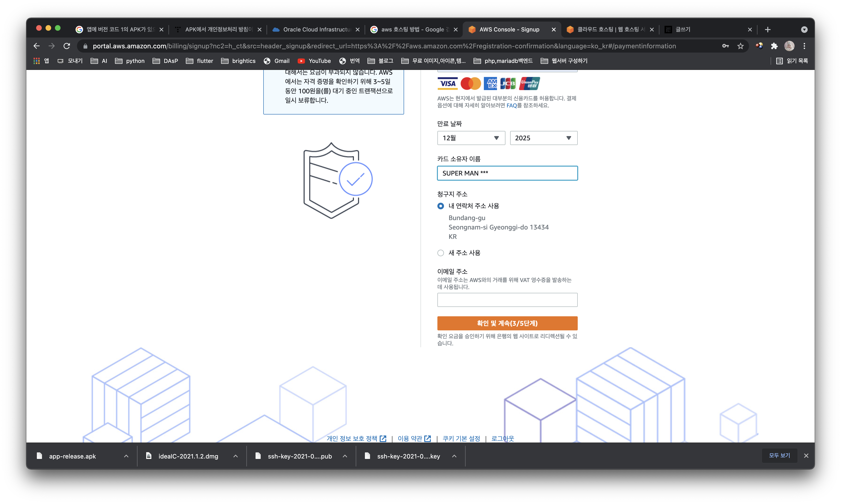Select the 'Use my contact address' radio button
841x504 pixels.
(440, 206)
